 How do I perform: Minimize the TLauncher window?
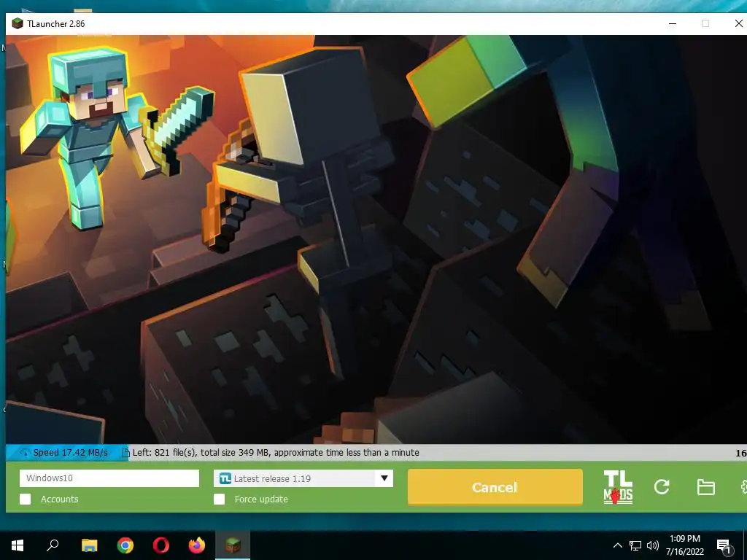tap(673, 23)
